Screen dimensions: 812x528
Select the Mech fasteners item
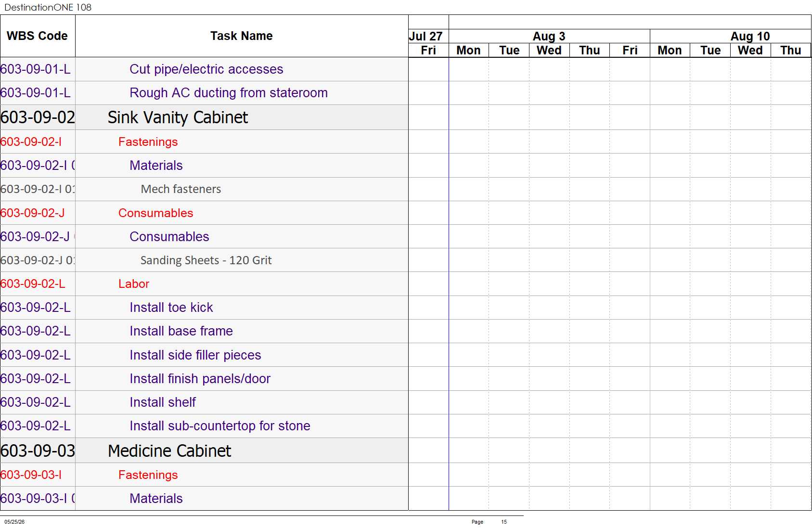[181, 189]
